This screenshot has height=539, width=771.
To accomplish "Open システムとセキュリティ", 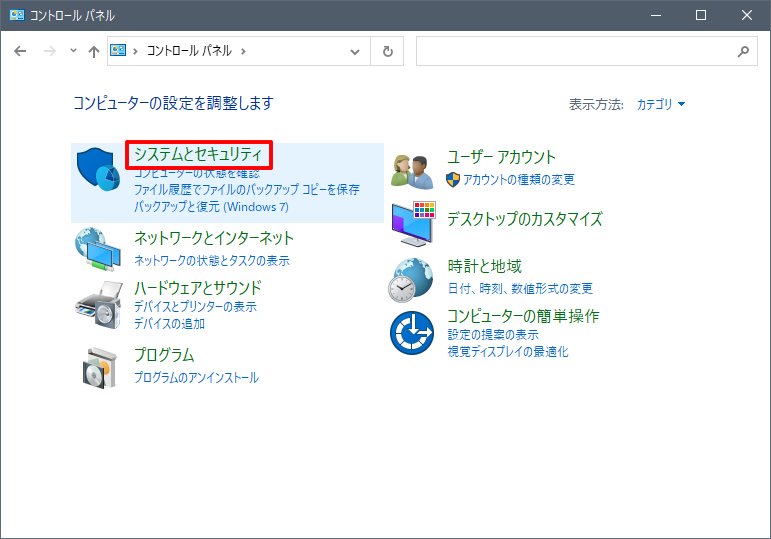I will pyautogui.click(x=198, y=154).
